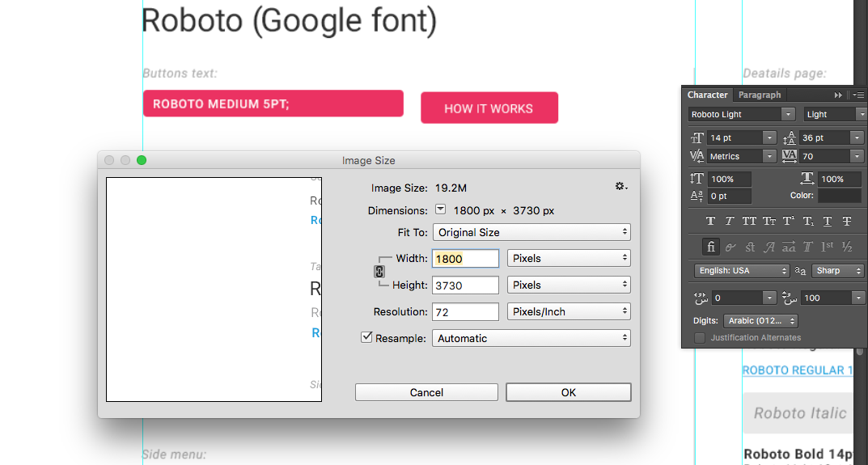868x465 pixels.
Task: Open Width units dropdown
Action: [x=569, y=259]
